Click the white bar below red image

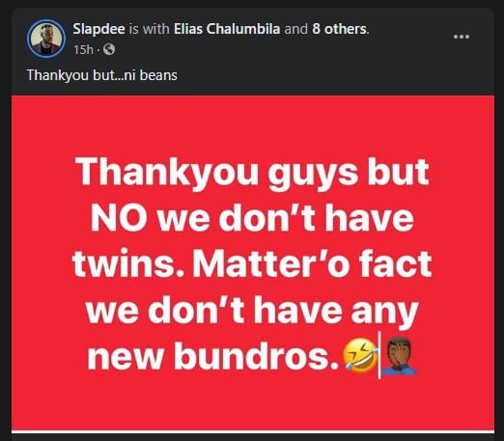tap(253, 431)
